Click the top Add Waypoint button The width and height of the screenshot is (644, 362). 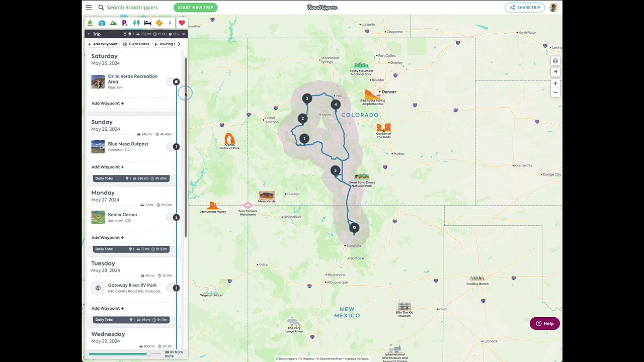[x=103, y=44]
